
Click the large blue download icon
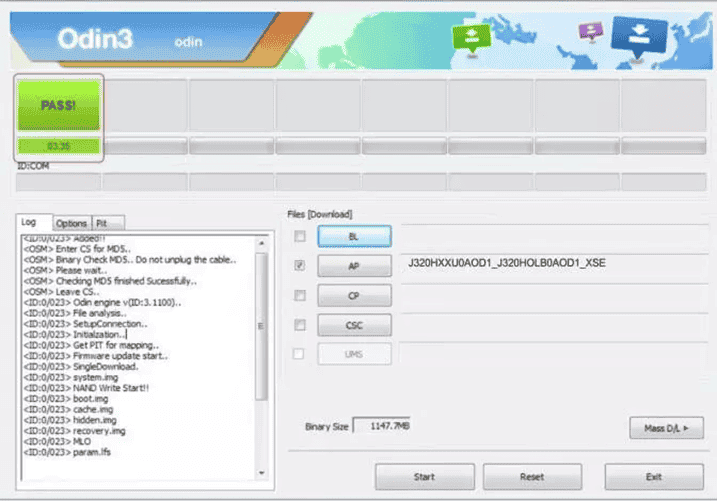(x=639, y=38)
